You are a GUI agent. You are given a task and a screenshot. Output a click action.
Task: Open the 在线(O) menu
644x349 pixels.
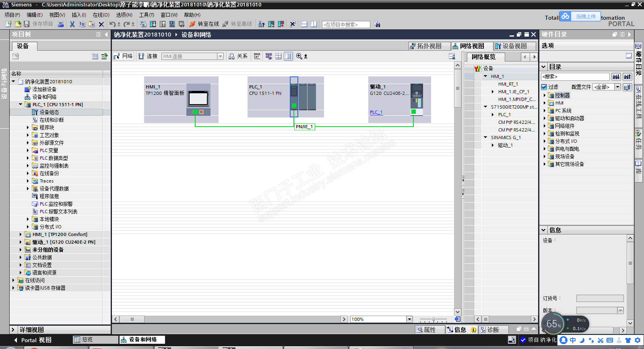tap(101, 15)
